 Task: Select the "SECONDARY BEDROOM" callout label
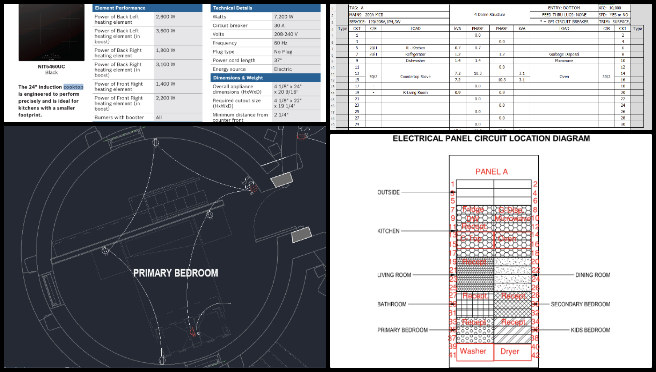coord(580,304)
